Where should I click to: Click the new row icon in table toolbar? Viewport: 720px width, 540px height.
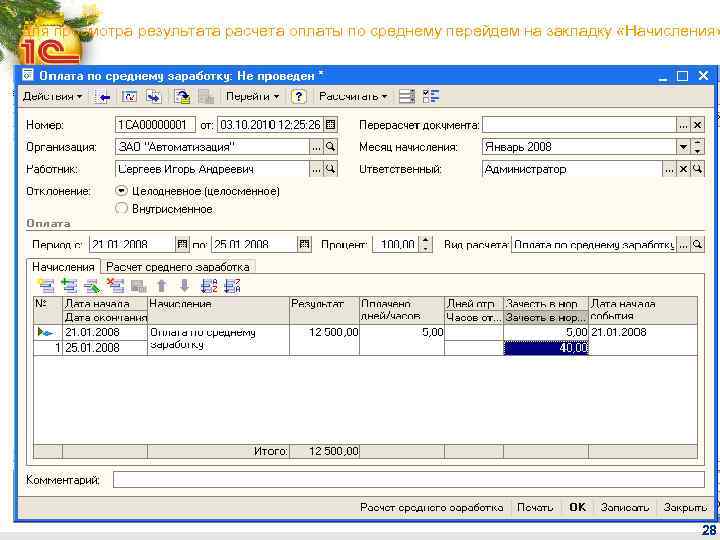(x=46, y=286)
